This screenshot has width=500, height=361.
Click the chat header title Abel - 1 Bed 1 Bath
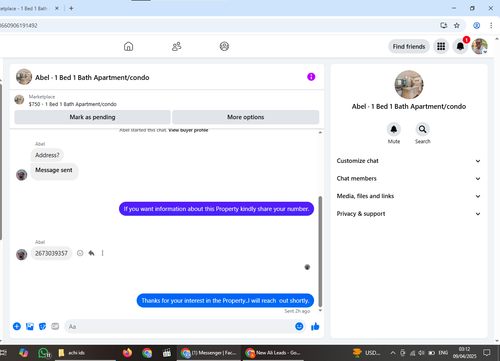coord(92,77)
